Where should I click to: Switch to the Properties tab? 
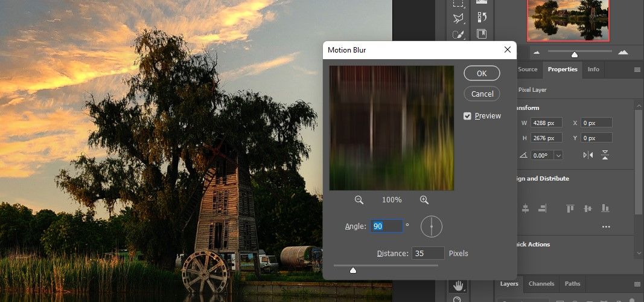[563, 69]
